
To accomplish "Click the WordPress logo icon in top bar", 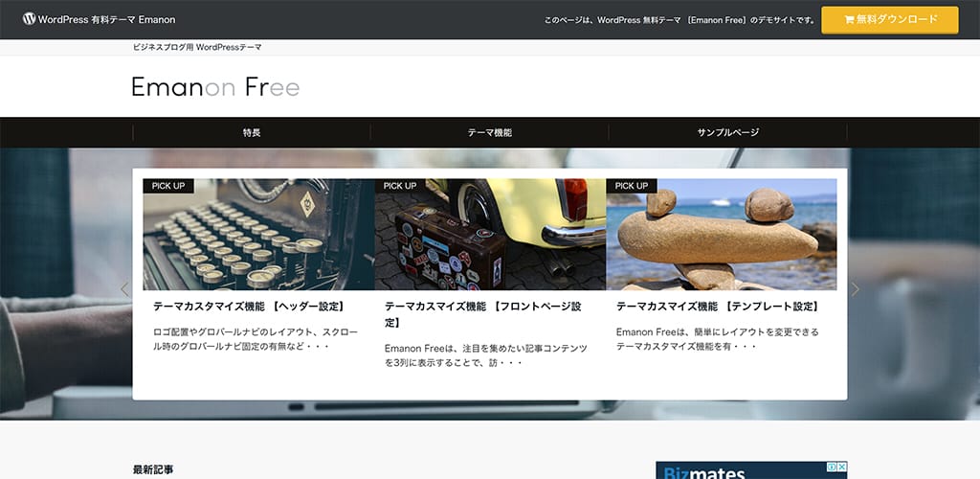I will [x=30, y=19].
